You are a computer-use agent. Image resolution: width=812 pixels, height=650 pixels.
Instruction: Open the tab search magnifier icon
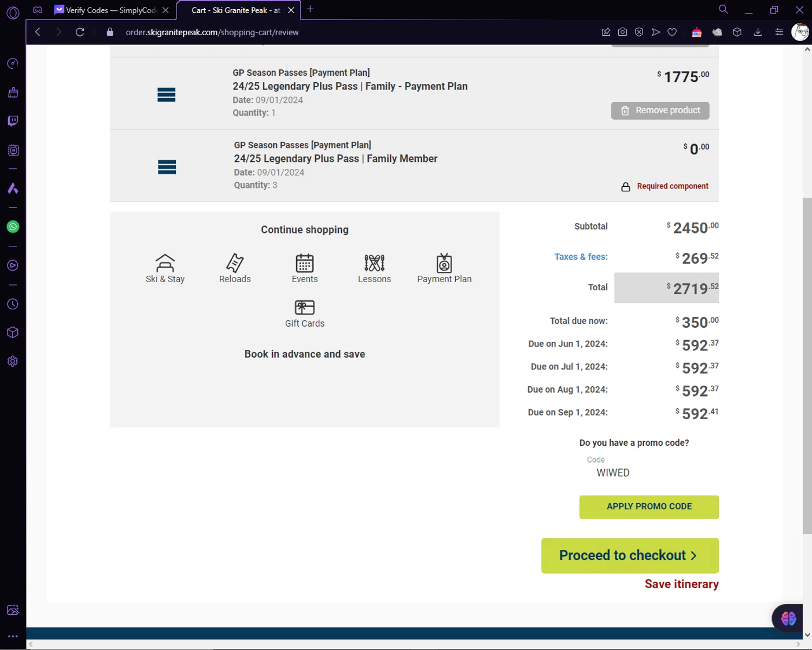[723, 9]
